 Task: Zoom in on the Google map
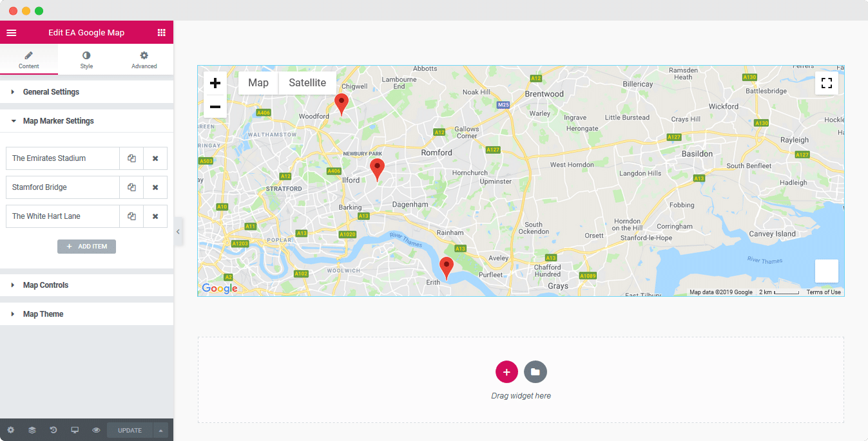point(215,82)
